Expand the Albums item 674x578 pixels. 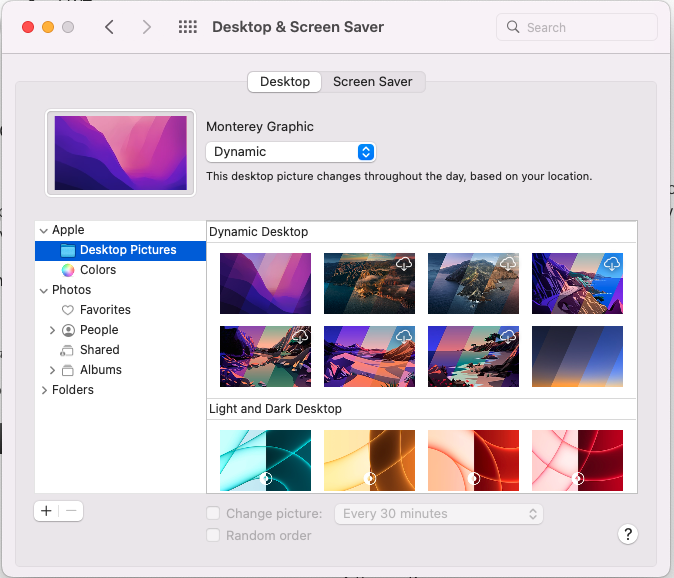coord(52,370)
